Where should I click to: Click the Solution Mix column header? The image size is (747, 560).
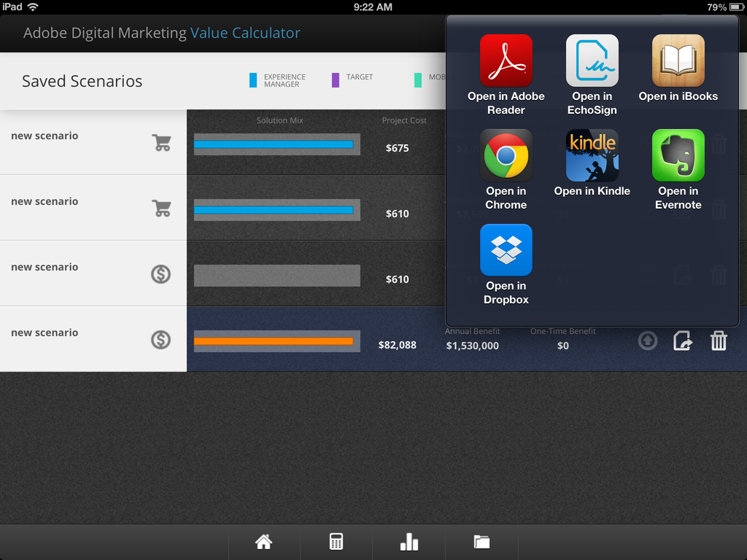(x=279, y=120)
